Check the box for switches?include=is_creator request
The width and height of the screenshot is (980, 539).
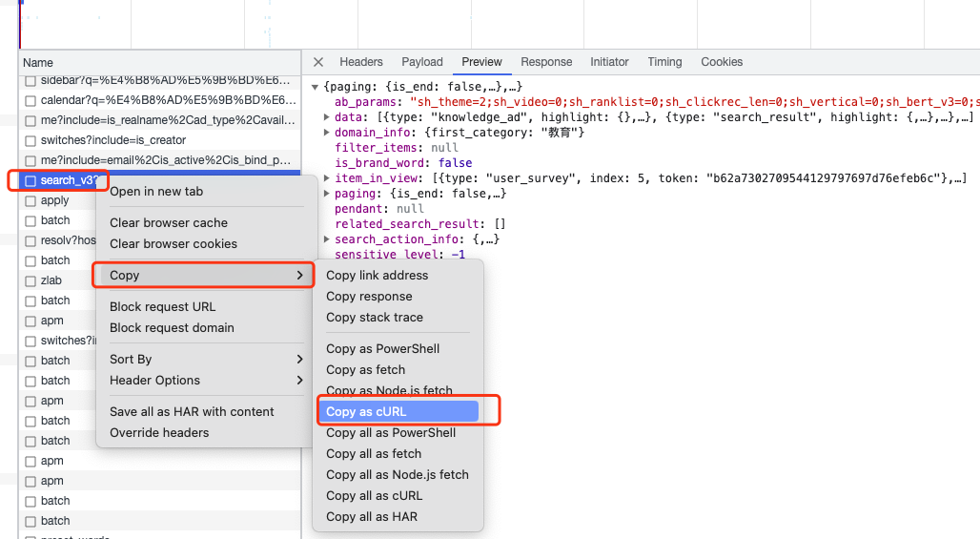pyautogui.click(x=30, y=141)
